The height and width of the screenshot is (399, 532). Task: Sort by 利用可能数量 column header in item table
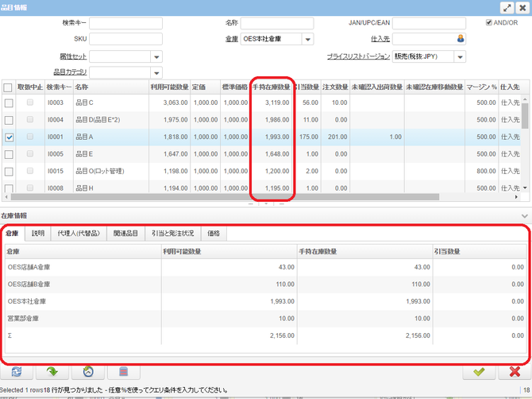(169, 87)
